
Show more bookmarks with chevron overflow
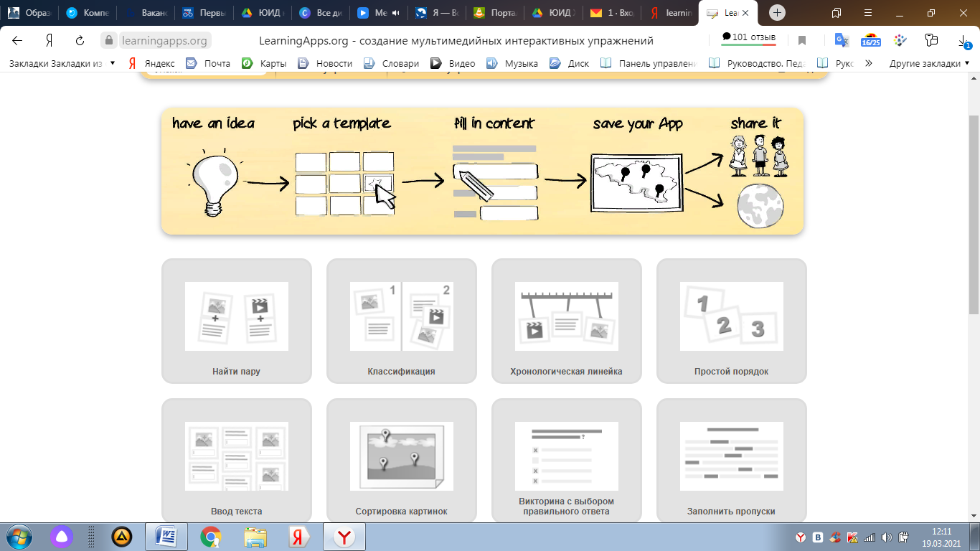tap(869, 63)
